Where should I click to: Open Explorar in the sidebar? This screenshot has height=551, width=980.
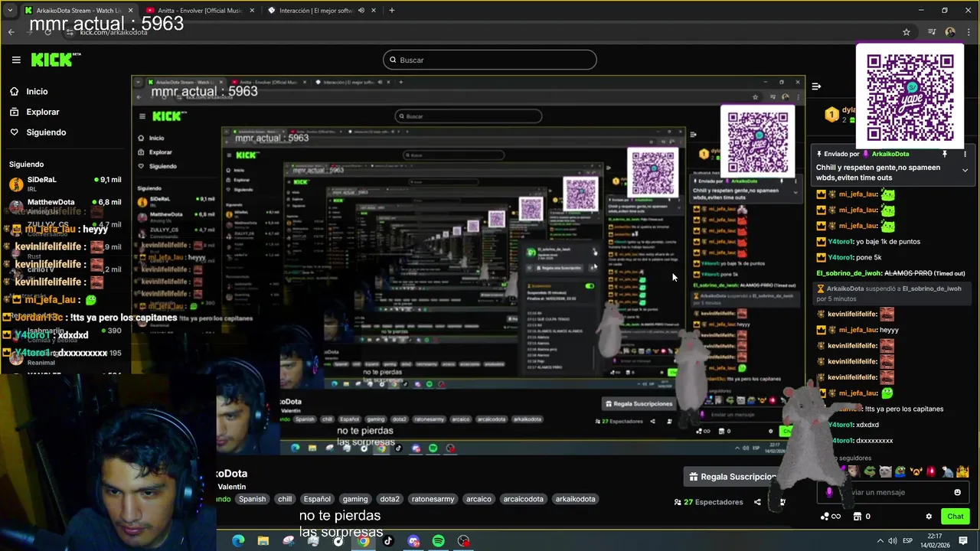[x=42, y=112]
